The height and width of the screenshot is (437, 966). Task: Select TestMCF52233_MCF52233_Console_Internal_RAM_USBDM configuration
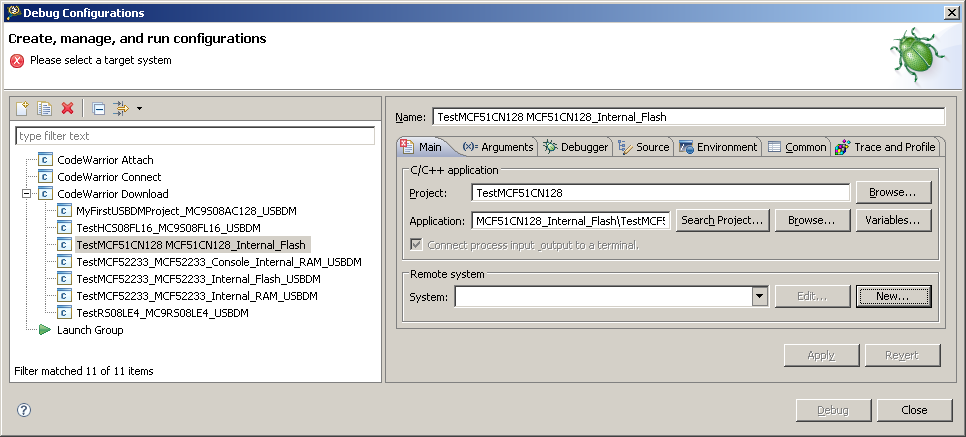pyautogui.click(x=219, y=262)
